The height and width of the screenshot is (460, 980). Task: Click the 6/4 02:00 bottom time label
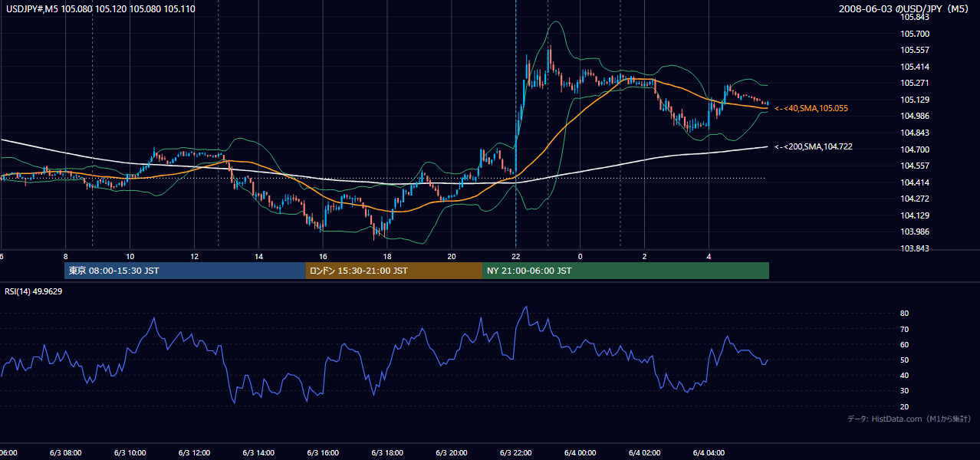pyautogui.click(x=645, y=453)
